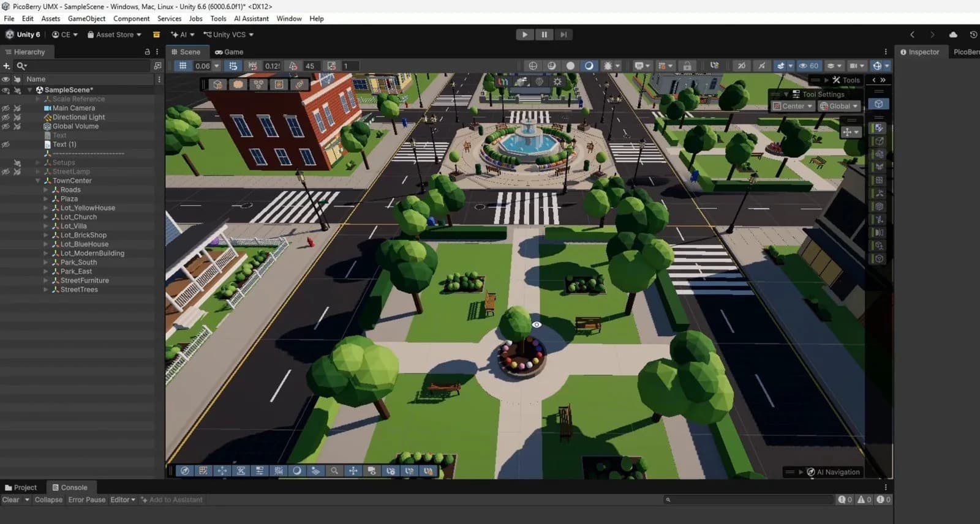The height and width of the screenshot is (524, 980).
Task: Click the padlock icon in scene toolbar
Action: click(687, 66)
